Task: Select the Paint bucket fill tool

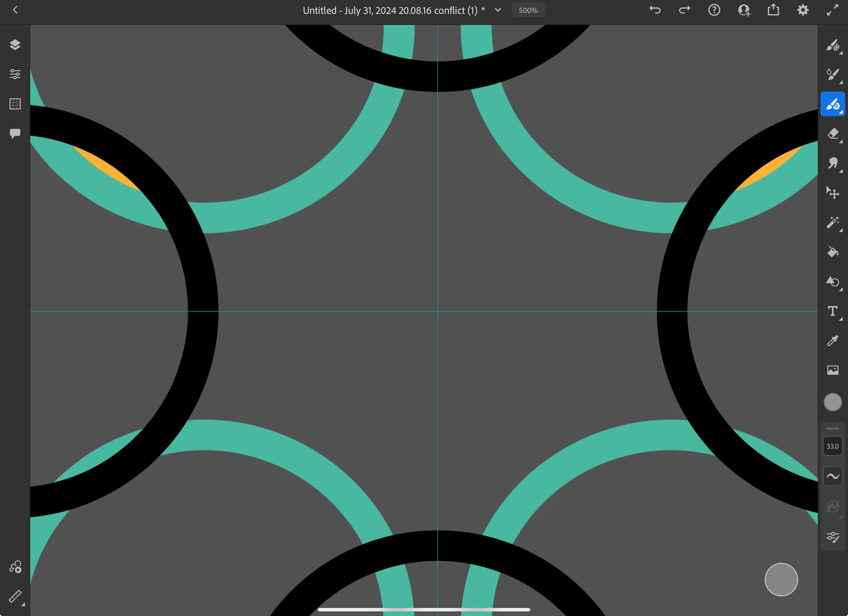Action: click(832, 252)
